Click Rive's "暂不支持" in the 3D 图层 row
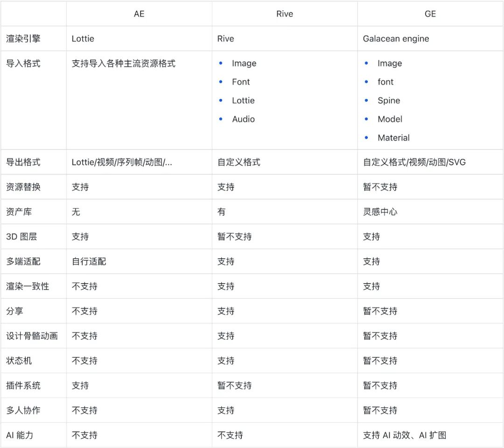This screenshot has width=504, height=448. (x=235, y=236)
